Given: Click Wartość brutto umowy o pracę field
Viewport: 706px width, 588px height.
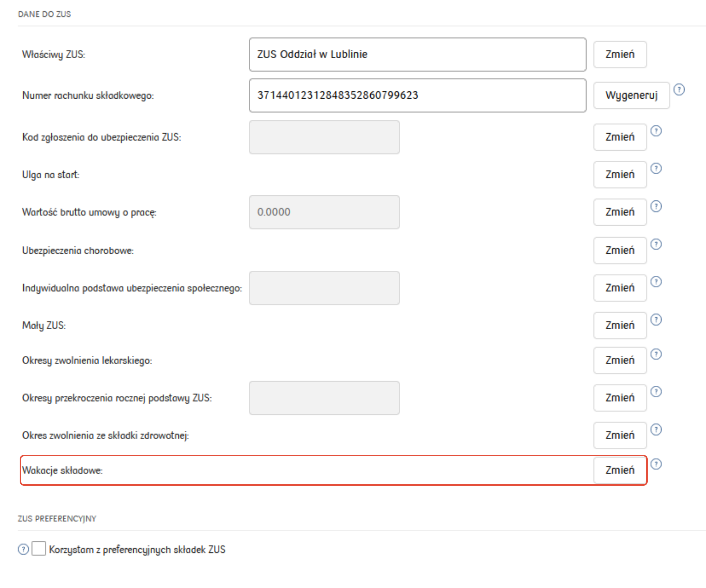Looking at the screenshot, I should coord(324,212).
